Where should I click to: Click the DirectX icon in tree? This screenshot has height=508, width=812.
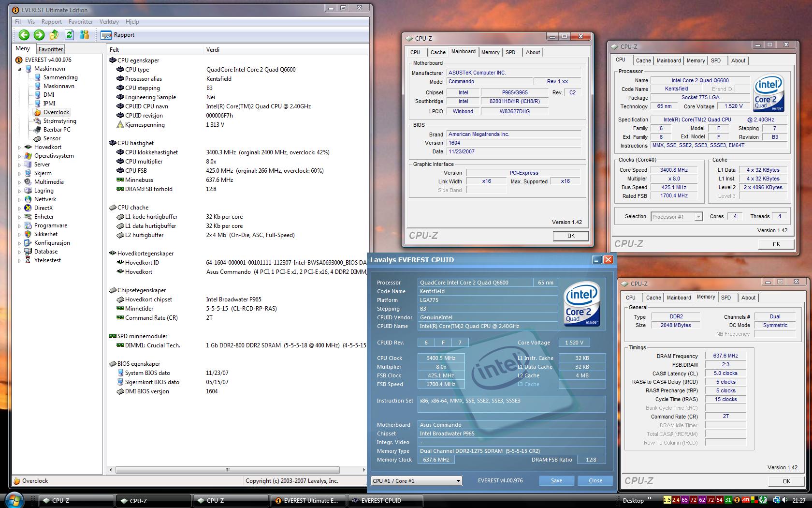29,208
